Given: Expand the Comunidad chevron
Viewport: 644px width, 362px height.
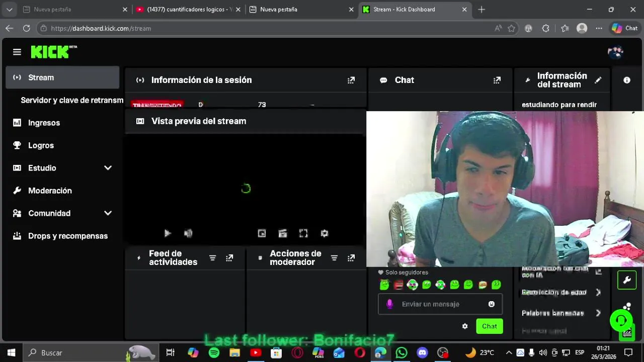Looking at the screenshot, I should [x=108, y=213].
